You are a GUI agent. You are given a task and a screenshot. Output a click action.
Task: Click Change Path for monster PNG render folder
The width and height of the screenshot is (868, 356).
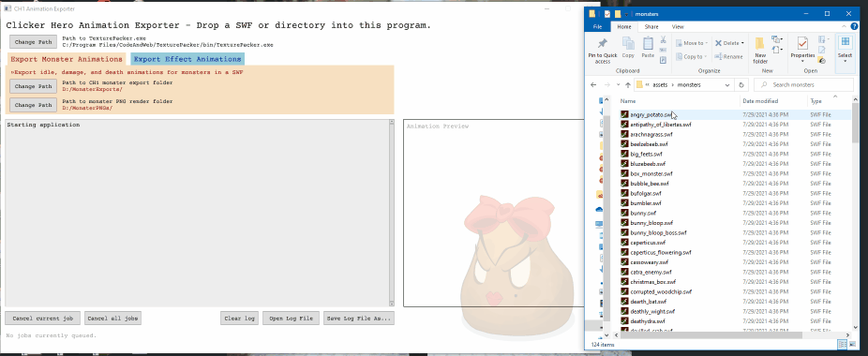[33, 105]
